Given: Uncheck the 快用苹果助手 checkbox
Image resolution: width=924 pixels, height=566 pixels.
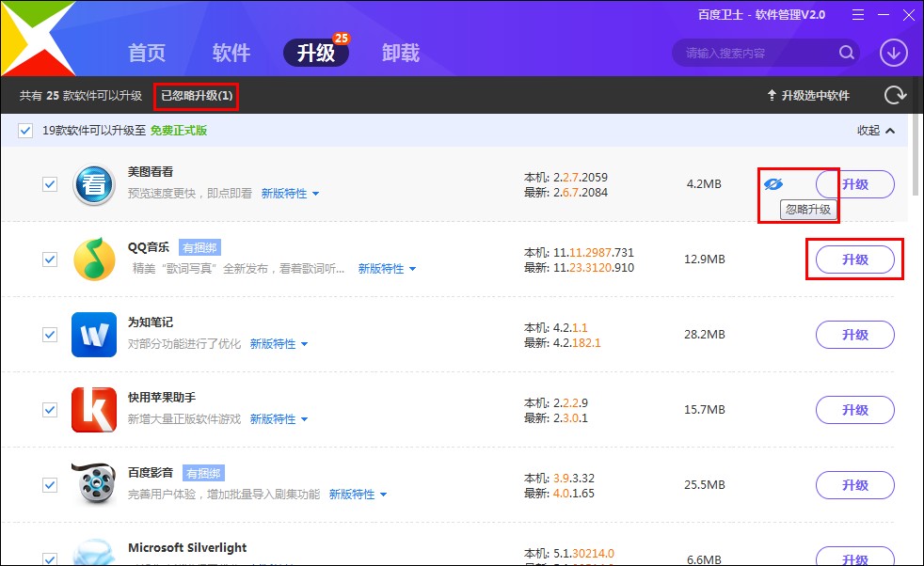Looking at the screenshot, I should 50,410.
